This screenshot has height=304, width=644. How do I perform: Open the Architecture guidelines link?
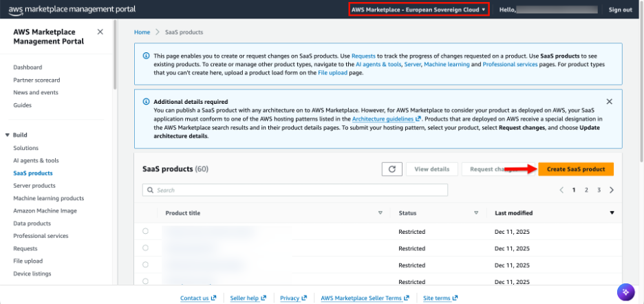pyautogui.click(x=387, y=119)
